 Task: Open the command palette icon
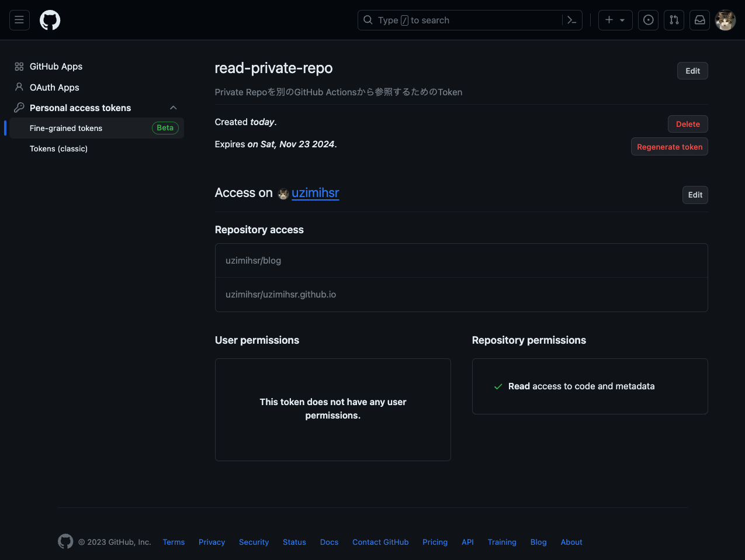[572, 20]
